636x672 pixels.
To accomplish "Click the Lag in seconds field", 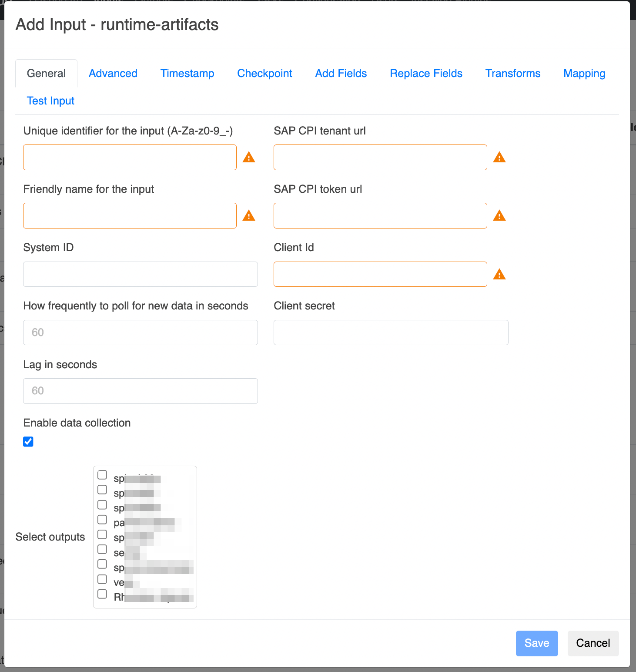I will (x=141, y=391).
